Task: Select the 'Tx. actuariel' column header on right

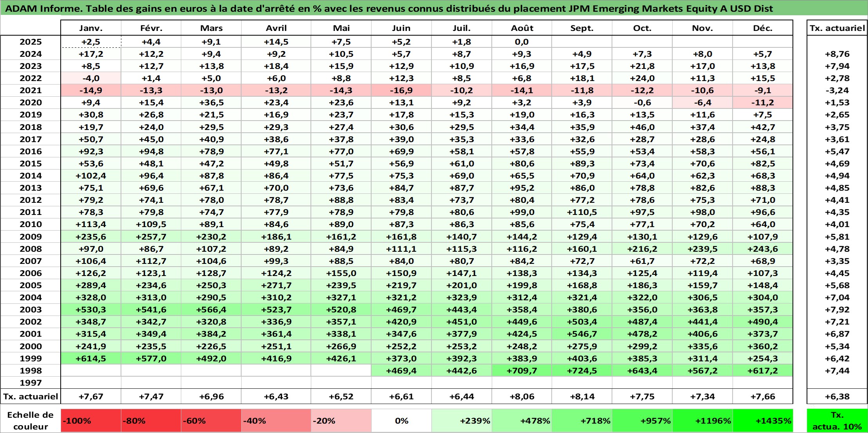Action: (x=837, y=28)
